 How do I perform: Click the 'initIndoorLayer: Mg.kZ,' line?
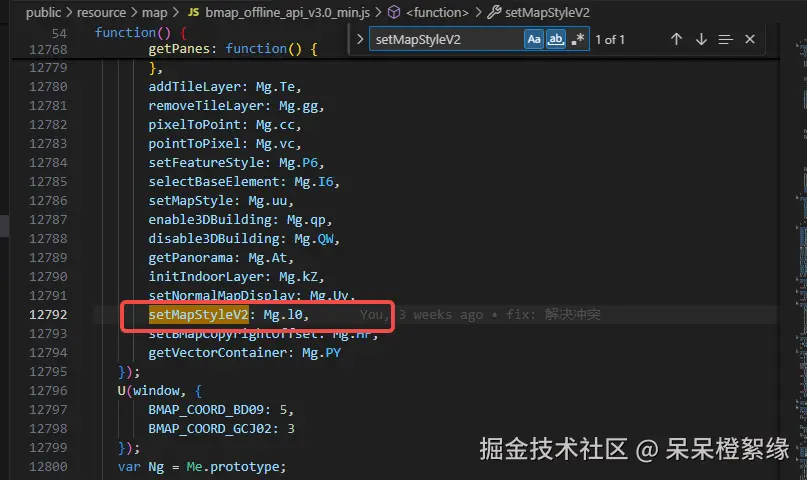pyautogui.click(x=236, y=277)
